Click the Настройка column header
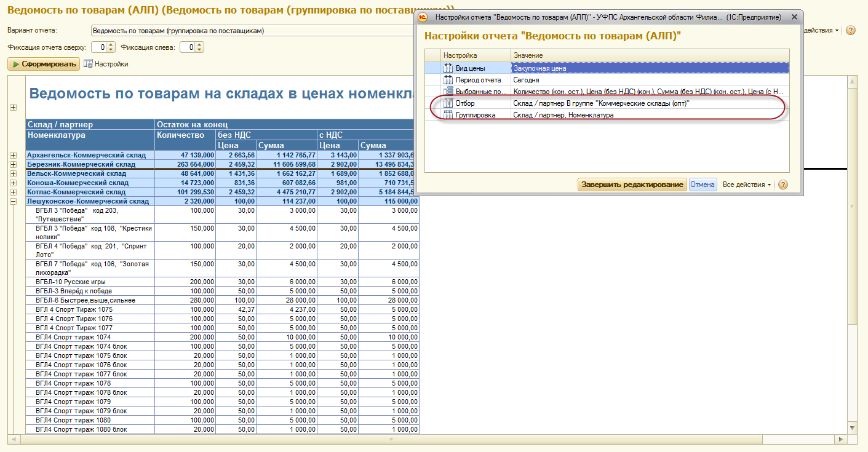The height and width of the screenshot is (452, 868). 476,56
